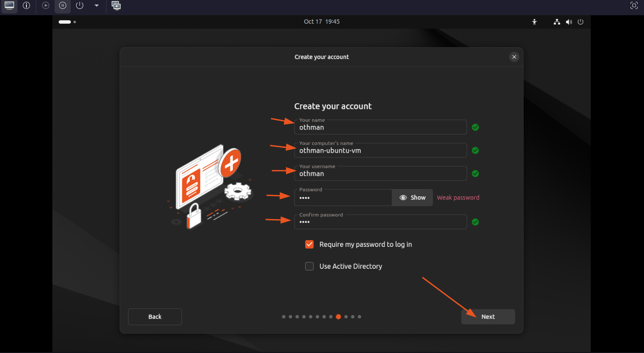This screenshot has width=644, height=353.
Task: Pause the virtual machine
Action: [63, 6]
